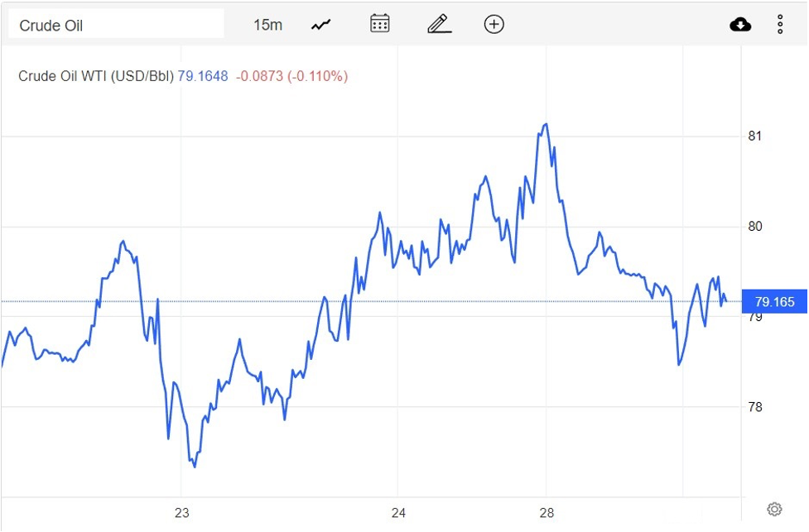Click the 81 price axis label
Screen dimensions: 809x532
(755, 136)
